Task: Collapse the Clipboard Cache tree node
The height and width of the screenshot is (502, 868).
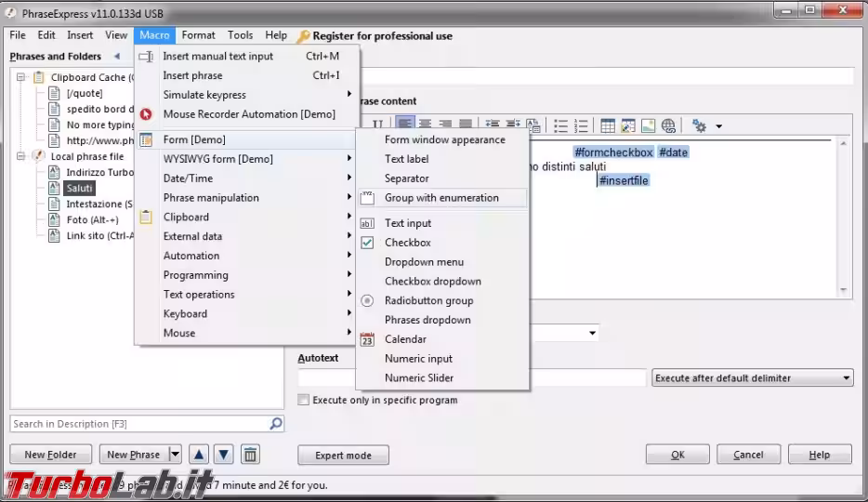Action: (20, 77)
